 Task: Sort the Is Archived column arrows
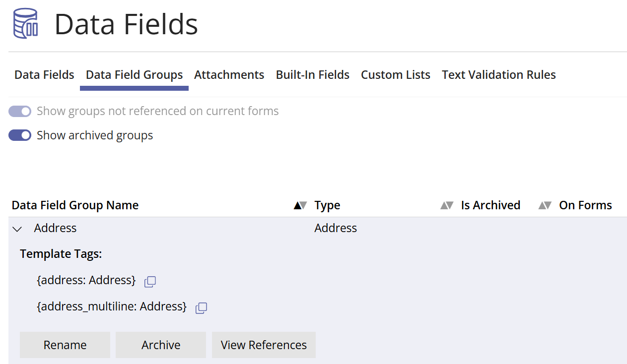pyautogui.click(x=545, y=205)
